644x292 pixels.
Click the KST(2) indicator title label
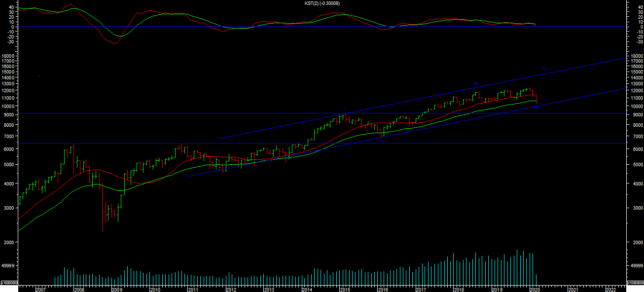coord(322,3)
